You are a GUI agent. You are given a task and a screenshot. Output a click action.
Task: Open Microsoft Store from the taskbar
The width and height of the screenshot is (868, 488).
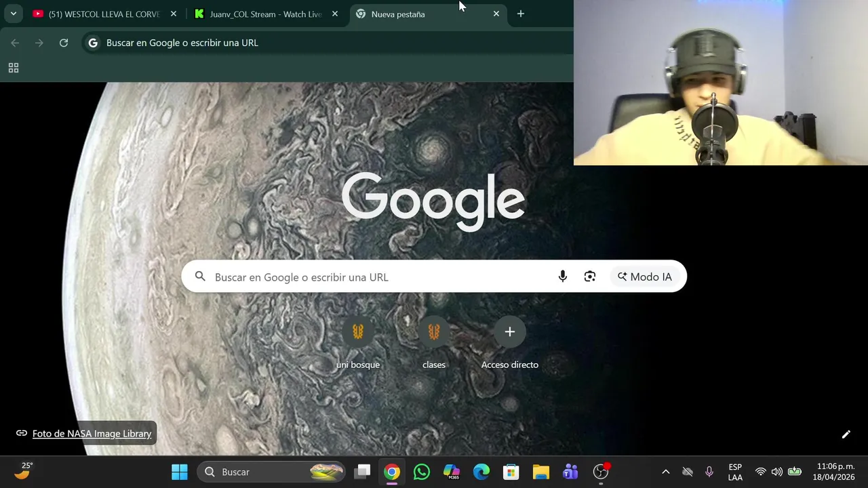(511, 472)
